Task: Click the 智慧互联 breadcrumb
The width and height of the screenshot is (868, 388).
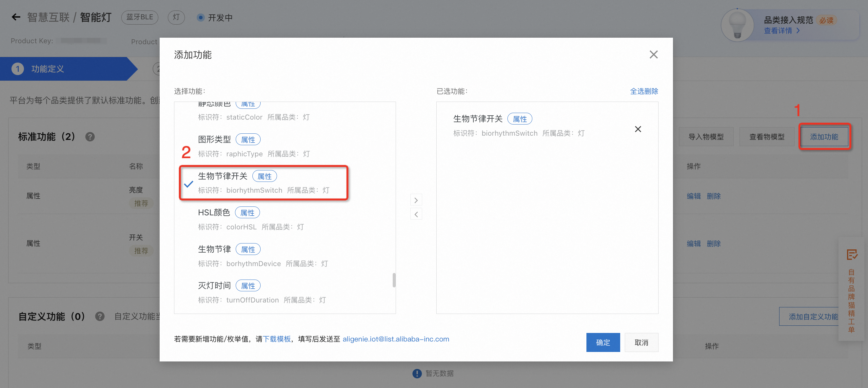Action: pyautogui.click(x=48, y=17)
